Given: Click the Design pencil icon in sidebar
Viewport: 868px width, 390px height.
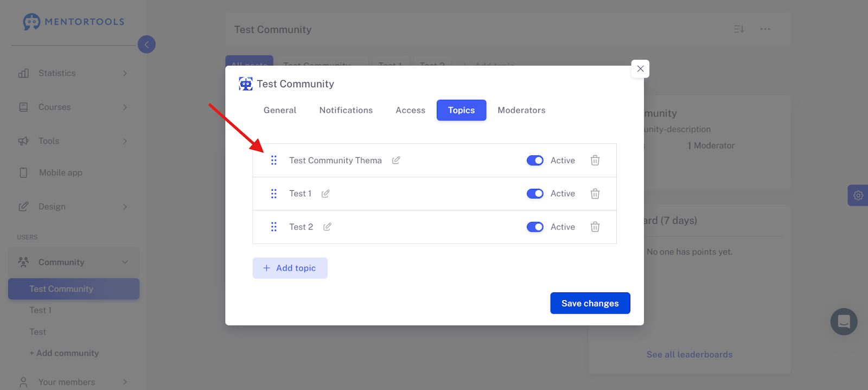Looking at the screenshot, I should pyautogui.click(x=23, y=207).
